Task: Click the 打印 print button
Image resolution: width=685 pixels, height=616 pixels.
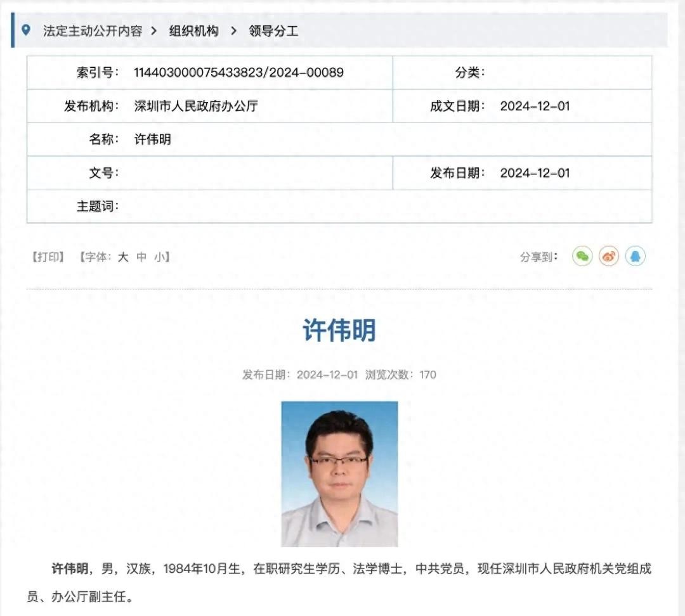Action: coord(48,257)
